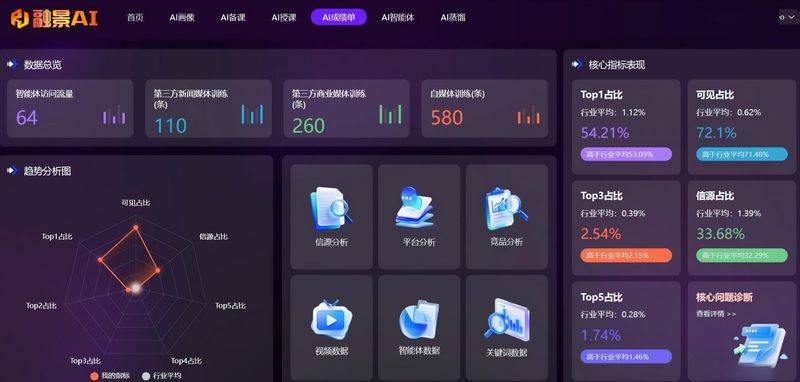Click the 核心问题诊断 document illustration
The height and width of the screenshot is (382, 800).
tap(761, 346)
